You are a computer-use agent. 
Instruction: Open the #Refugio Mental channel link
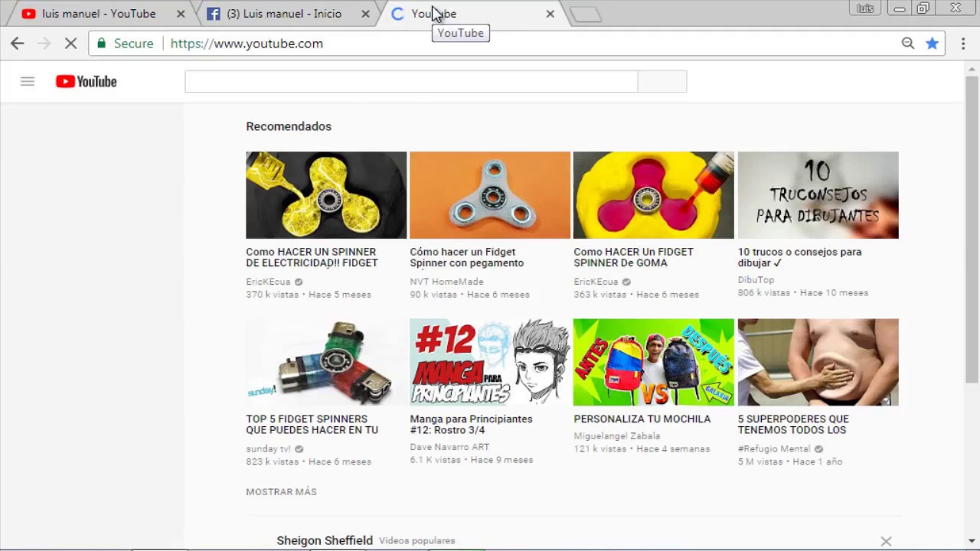click(773, 449)
